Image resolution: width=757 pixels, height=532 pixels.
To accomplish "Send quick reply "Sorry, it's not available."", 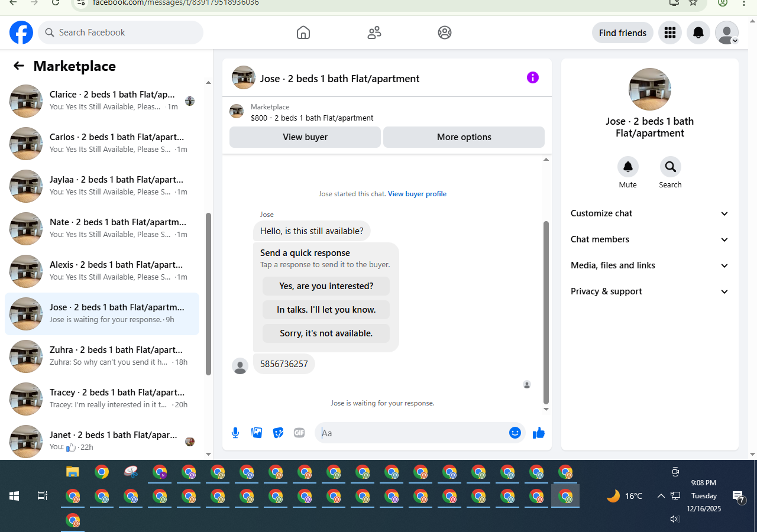I will [326, 333].
